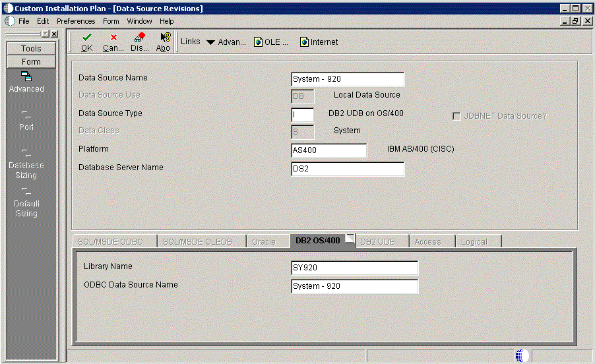
Task: Click the Default Sizing sidebar icon
Action: [x=26, y=191]
